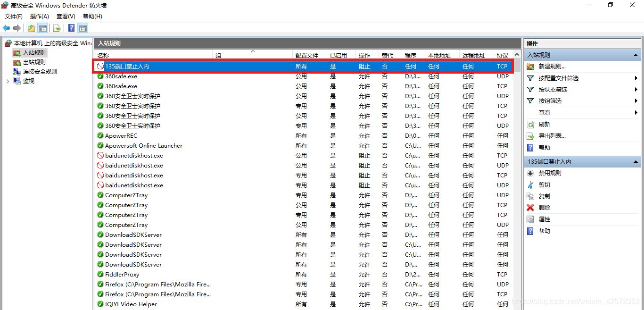Toggle the console tree pane toolbar icon
Image resolution: width=644 pixels, height=310 pixels.
(42, 28)
